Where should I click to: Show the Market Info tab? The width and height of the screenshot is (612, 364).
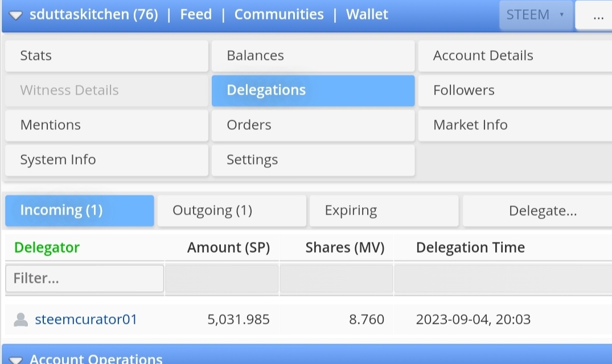(x=515, y=125)
